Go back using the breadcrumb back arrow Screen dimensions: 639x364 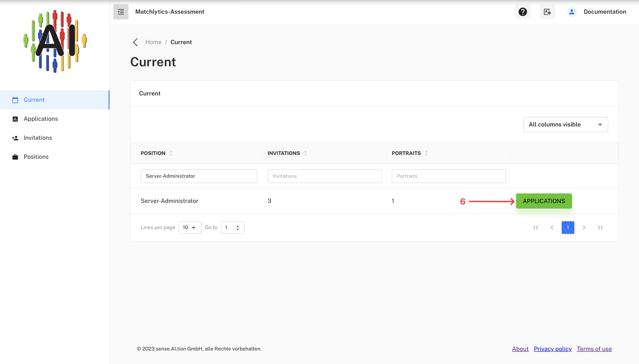click(135, 42)
